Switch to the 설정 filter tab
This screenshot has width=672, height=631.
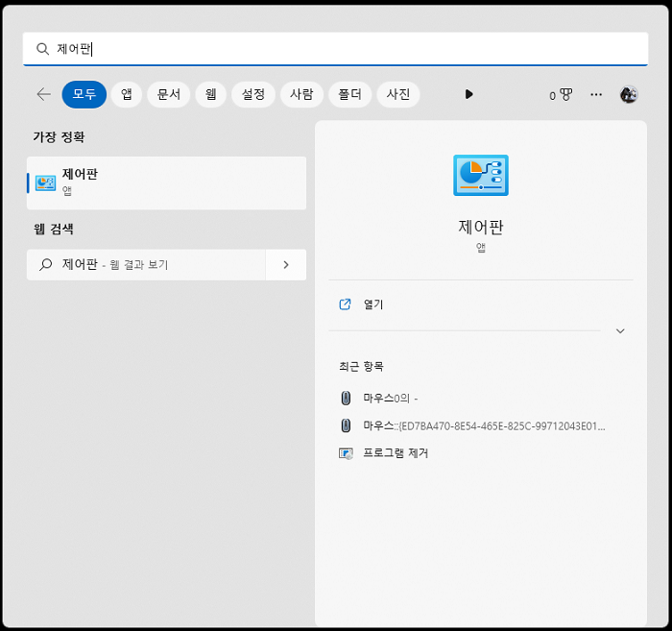pos(253,94)
